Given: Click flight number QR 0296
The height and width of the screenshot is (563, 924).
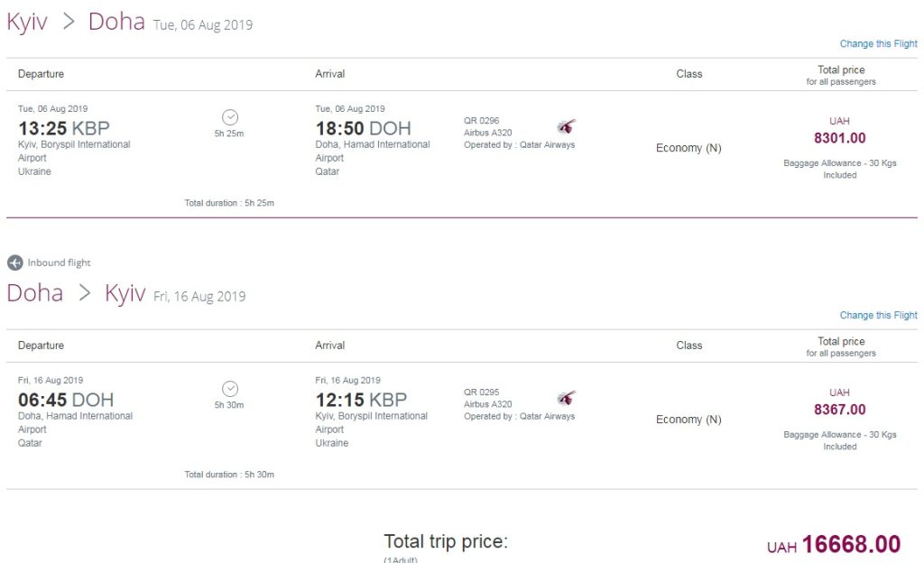Looking at the screenshot, I should (x=481, y=120).
